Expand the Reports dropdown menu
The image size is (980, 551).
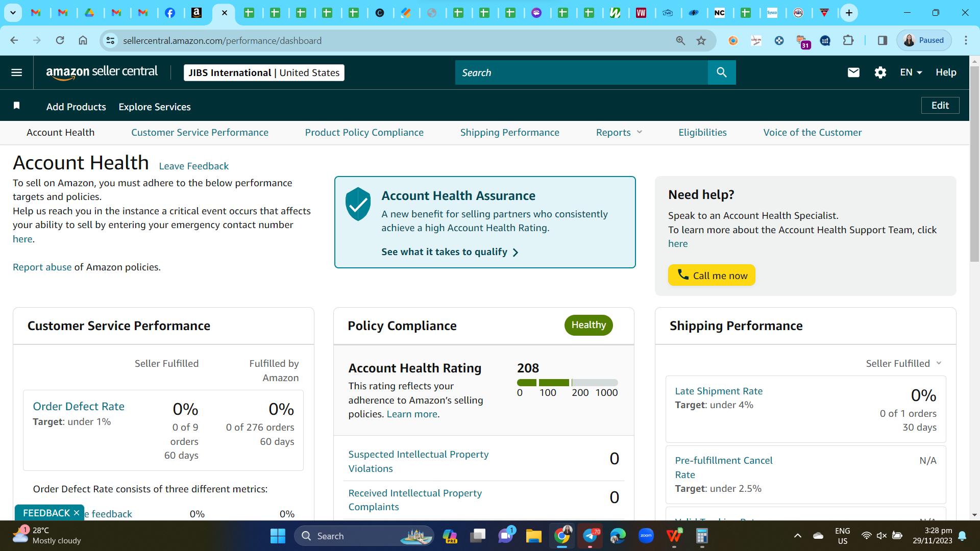coord(619,133)
